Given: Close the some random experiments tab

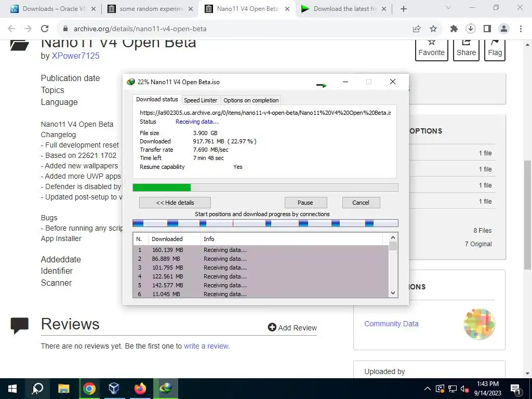Looking at the screenshot, I should 191,9.
